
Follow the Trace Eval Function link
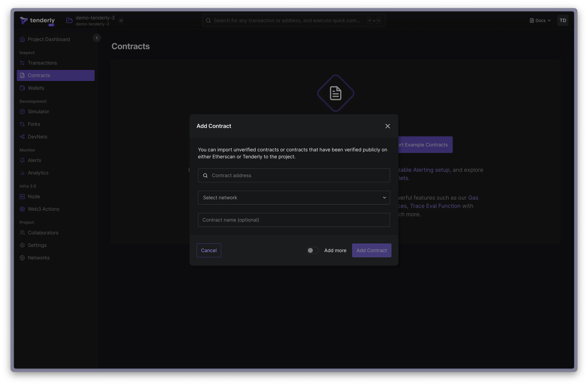[x=435, y=206]
